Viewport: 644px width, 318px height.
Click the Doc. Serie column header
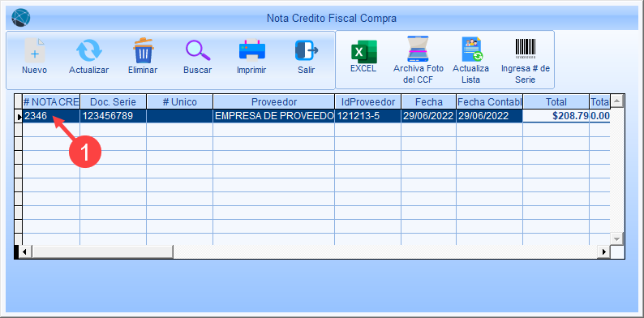(x=113, y=101)
